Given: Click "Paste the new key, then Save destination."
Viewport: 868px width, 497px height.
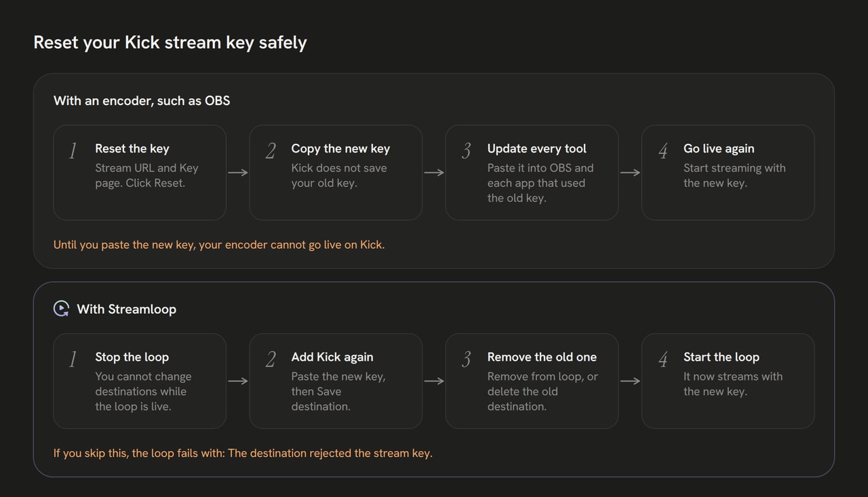Looking at the screenshot, I should pyautogui.click(x=338, y=391).
